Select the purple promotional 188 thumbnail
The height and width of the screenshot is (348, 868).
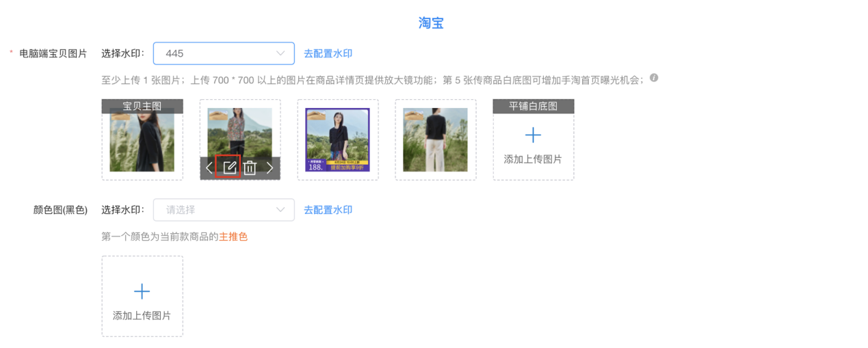click(x=338, y=139)
